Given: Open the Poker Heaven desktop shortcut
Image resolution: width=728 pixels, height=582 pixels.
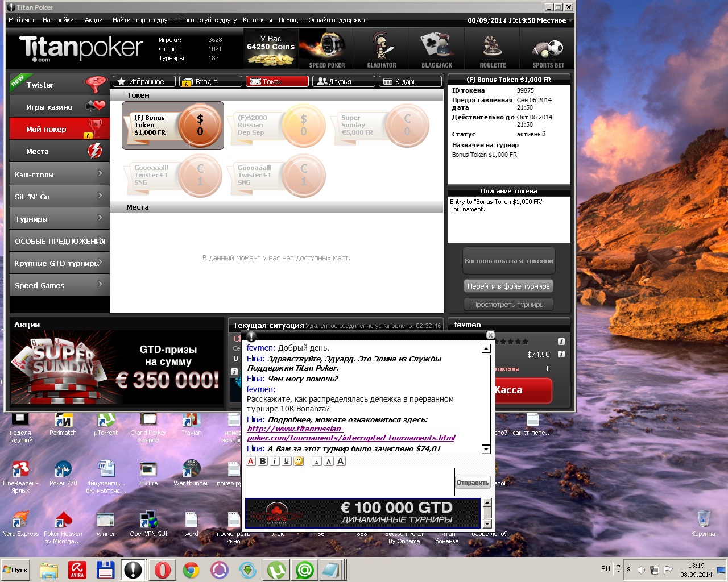Looking at the screenshot, I should click(x=63, y=528).
